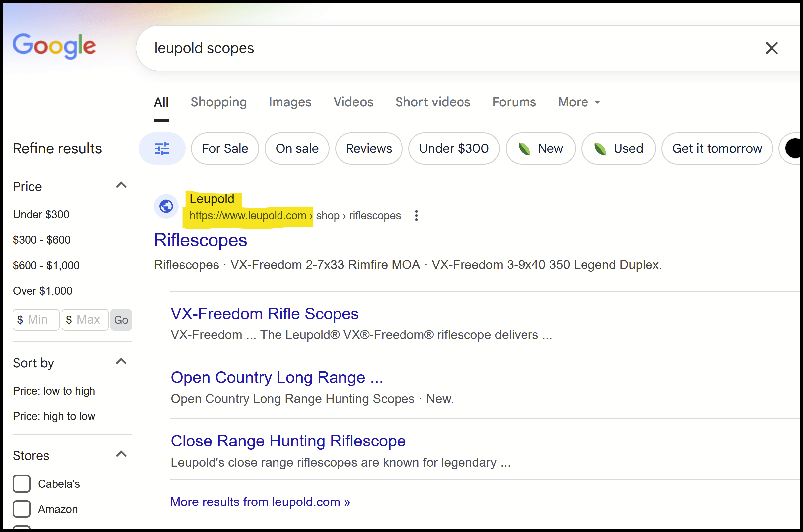
Task: Filter by $600 - $1,000 price range
Action: pyautogui.click(x=46, y=265)
